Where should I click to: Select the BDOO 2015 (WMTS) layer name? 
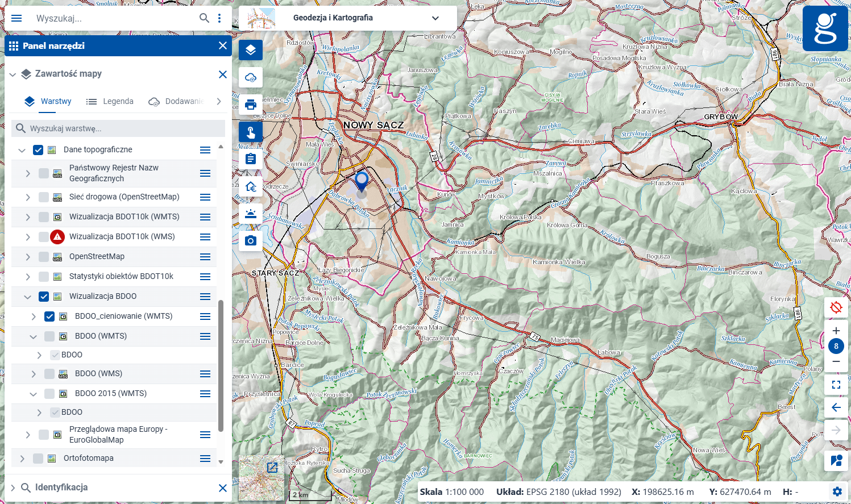pos(111,394)
